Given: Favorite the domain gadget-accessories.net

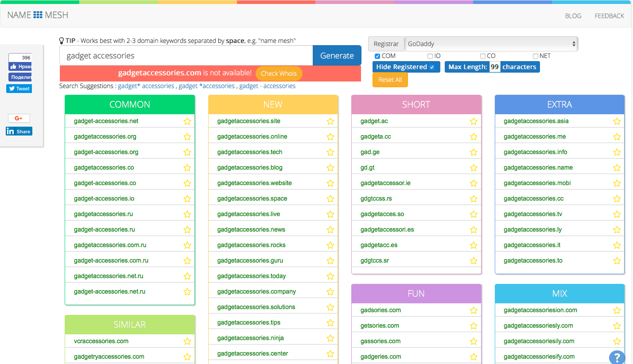Looking at the screenshot, I should pos(187,120).
